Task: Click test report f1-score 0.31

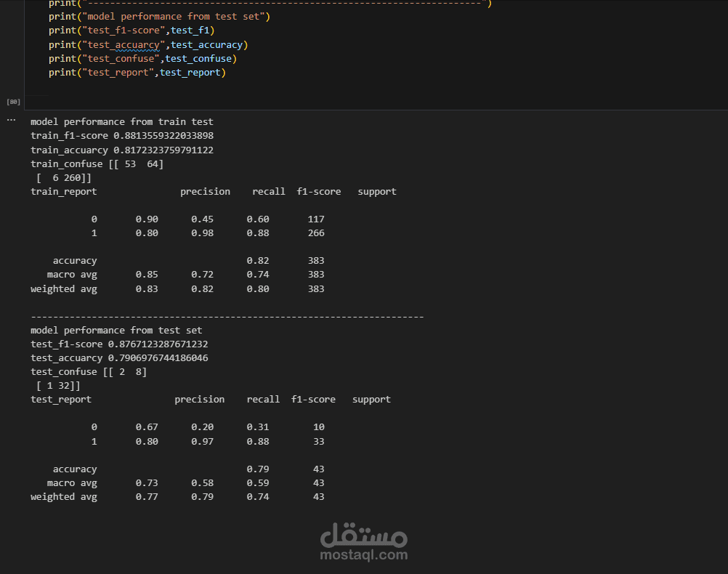Action: [x=258, y=427]
